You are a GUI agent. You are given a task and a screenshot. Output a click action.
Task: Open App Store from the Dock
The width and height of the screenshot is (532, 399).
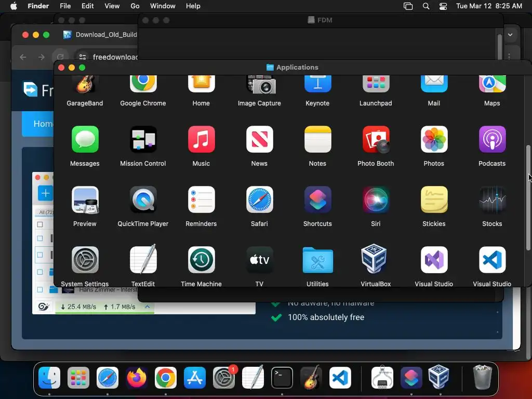(x=195, y=378)
